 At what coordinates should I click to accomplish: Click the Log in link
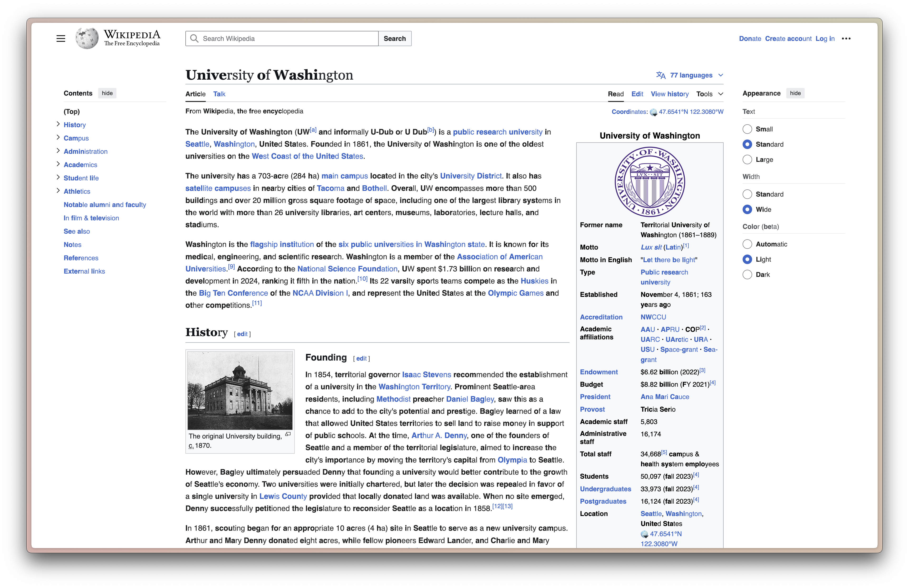pyautogui.click(x=825, y=39)
